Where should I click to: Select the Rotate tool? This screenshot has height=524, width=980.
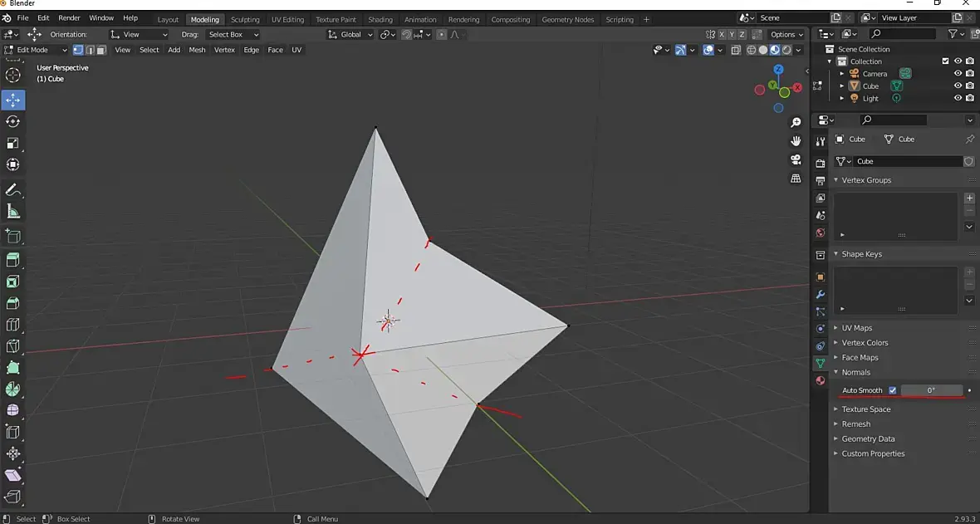pyautogui.click(x=13, y=121)
